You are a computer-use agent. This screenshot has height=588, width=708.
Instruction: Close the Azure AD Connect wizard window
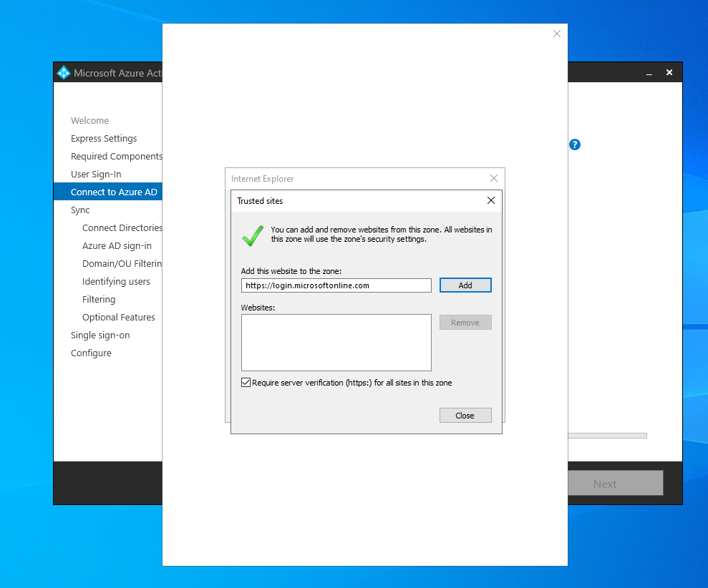click(669, 72)
